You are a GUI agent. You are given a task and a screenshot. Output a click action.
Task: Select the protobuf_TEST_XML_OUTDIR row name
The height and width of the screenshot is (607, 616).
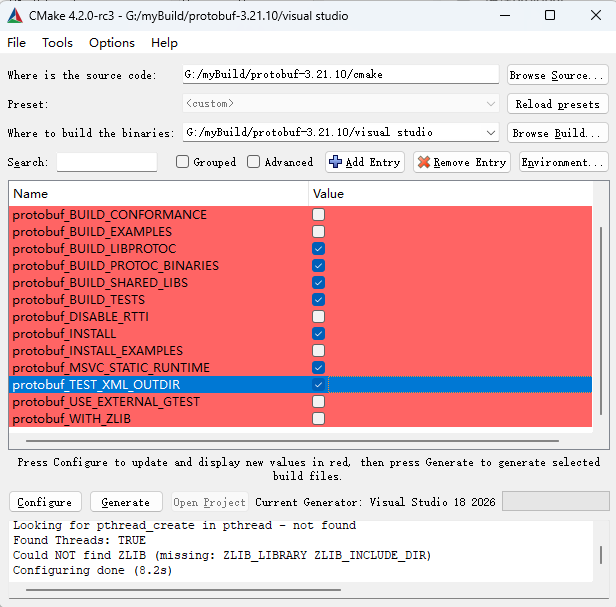tap(96, 384)
